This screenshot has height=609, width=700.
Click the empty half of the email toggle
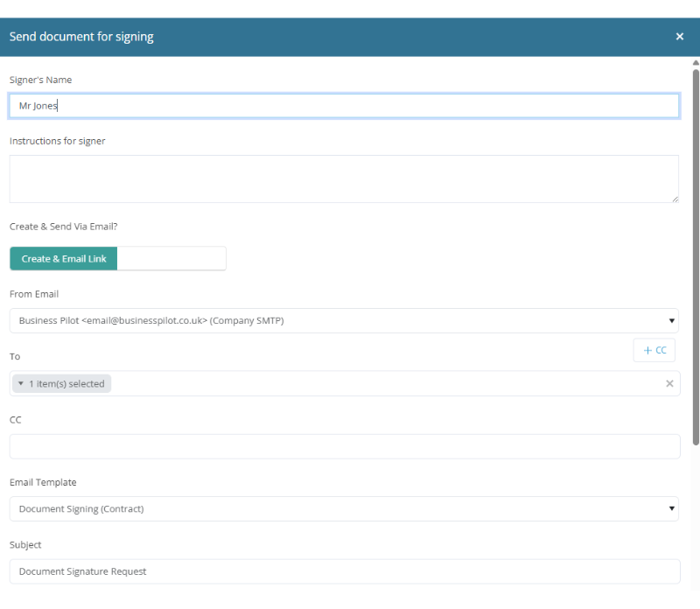171,258
